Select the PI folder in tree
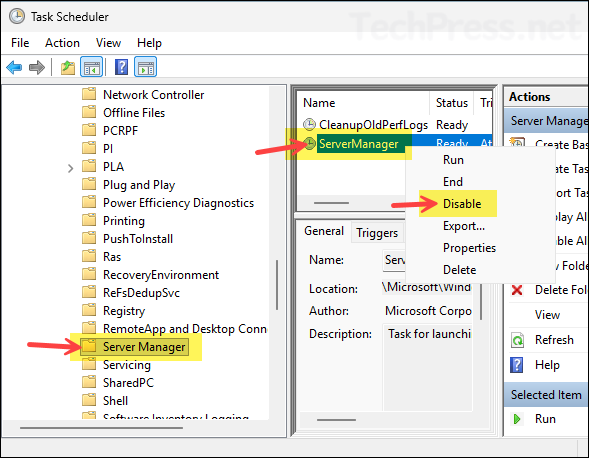Screen dimensions: 589x458 click(x=108, y=148)
